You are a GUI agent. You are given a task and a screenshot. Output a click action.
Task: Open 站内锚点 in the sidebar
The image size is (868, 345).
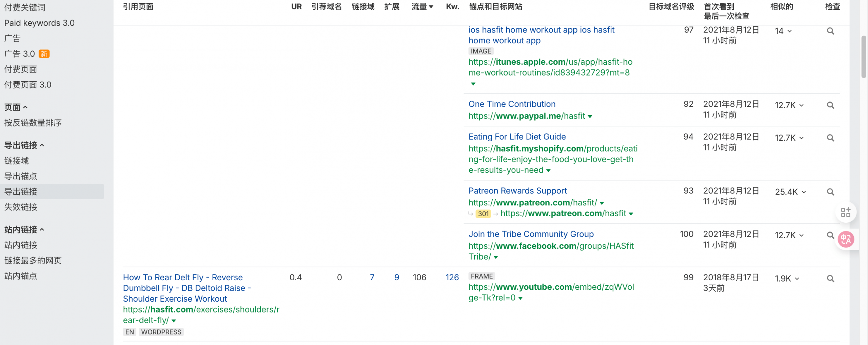pyautogui.click(x=20, y=276)
